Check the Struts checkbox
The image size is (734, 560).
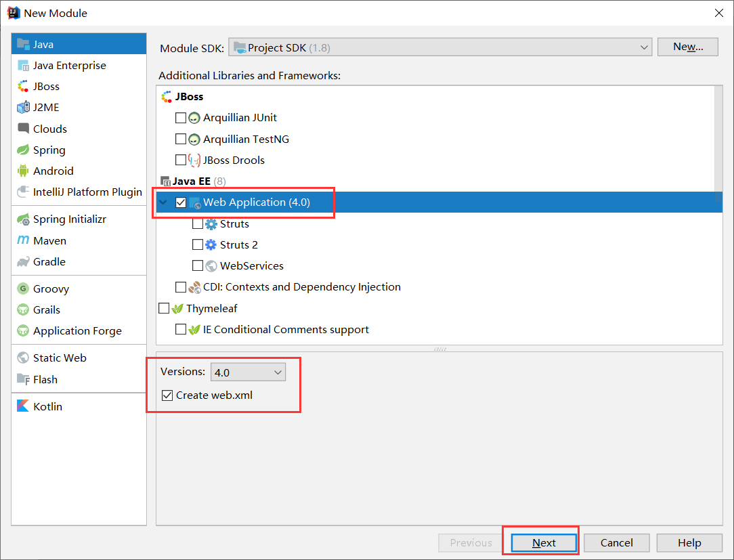click(198, 224)
